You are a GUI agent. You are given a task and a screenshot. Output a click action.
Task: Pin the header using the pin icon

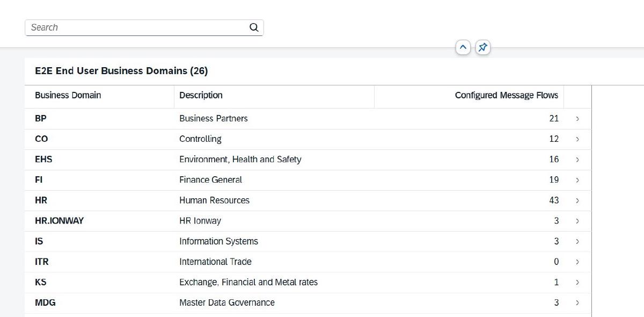coord(482,47)
